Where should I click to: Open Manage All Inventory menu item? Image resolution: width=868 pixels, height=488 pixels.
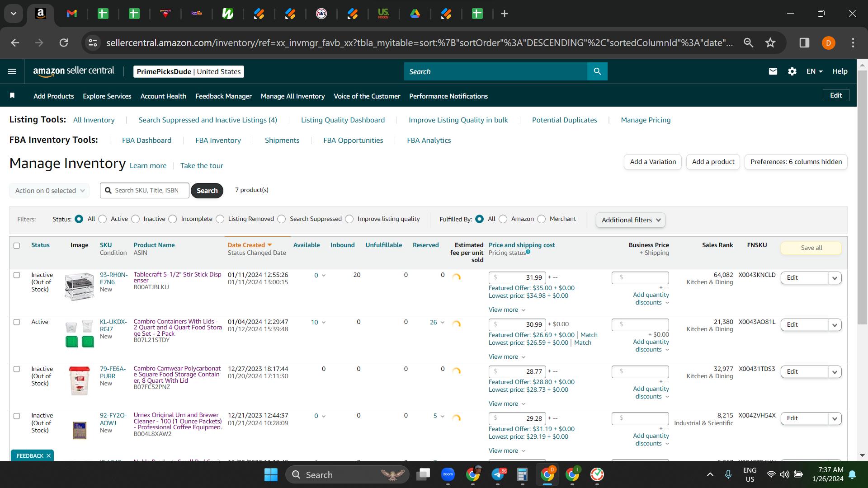292,96
